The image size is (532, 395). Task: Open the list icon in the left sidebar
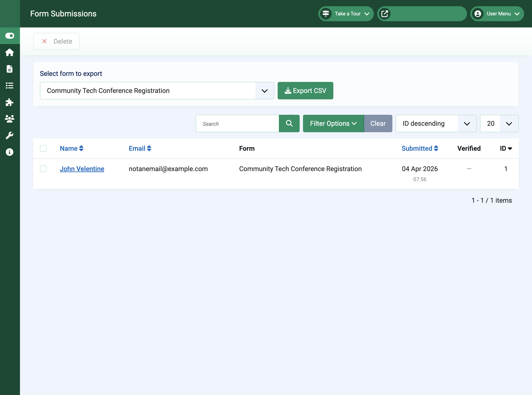[x=10, y=86]
